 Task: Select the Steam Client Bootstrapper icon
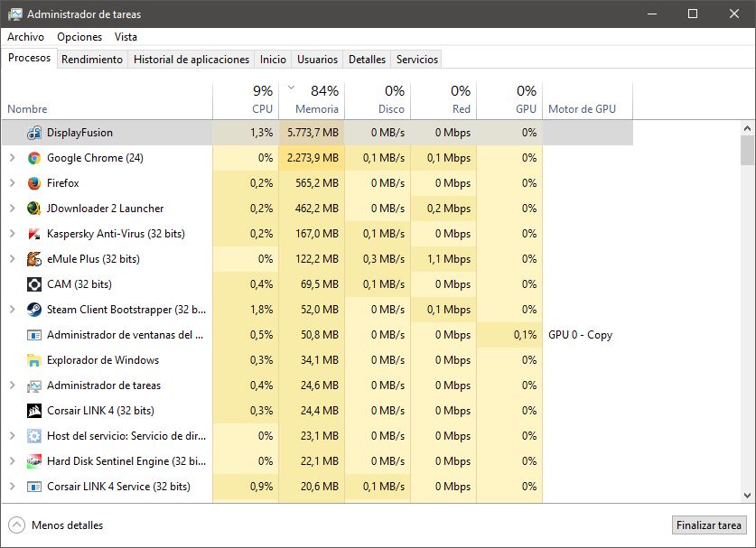(x=34, y=310)
